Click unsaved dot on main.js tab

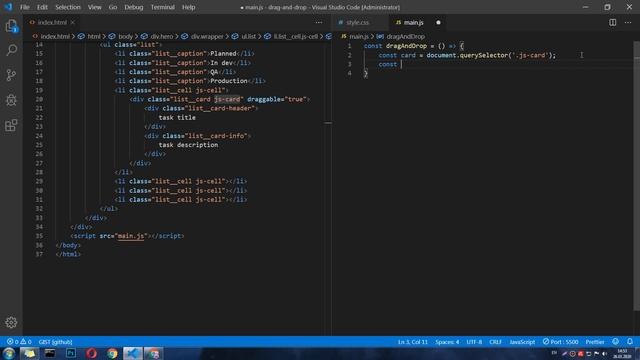point(438,22)
